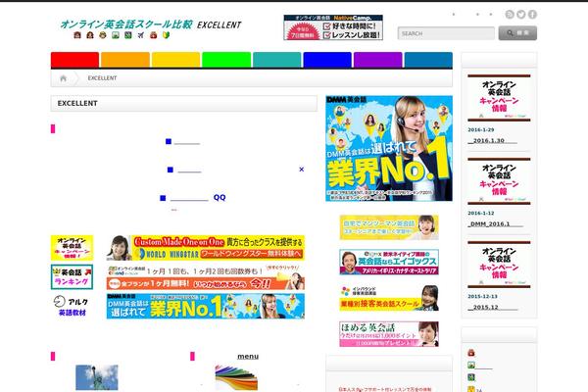Click the large DMM英会話 業界No.1 banner
Viewport: 588px width, 392px height.
pos(389,149)
